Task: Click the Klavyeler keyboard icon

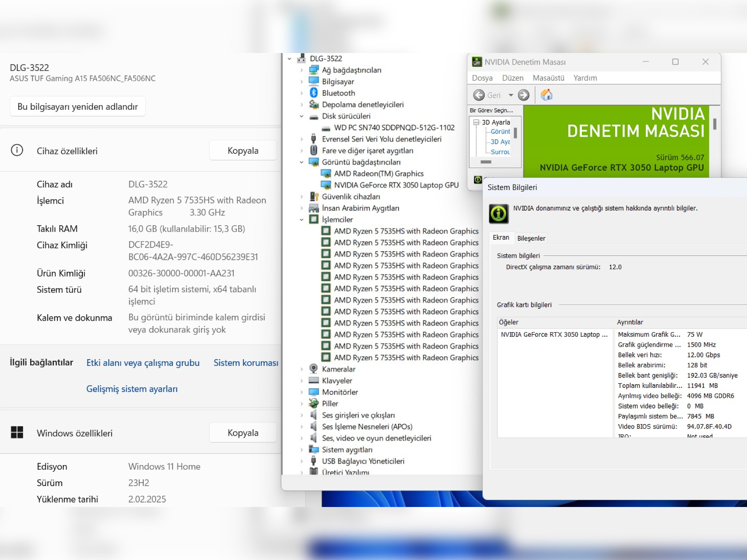Action: pyautogui.click(x=314, y=380)
